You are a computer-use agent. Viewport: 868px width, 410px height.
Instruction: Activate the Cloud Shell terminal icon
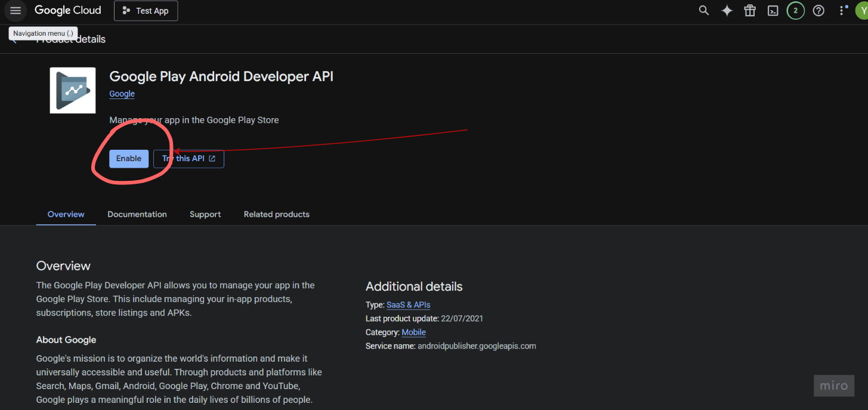point(773,11)
